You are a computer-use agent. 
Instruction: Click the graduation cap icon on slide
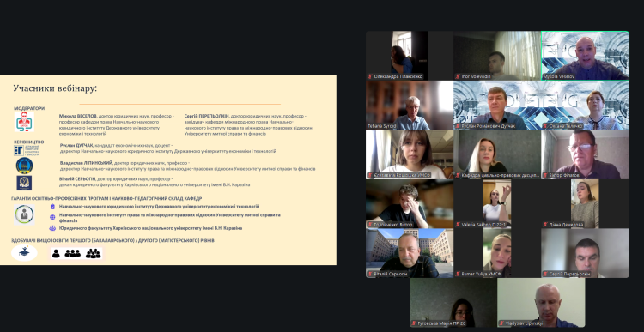click(x=24, y=253)
